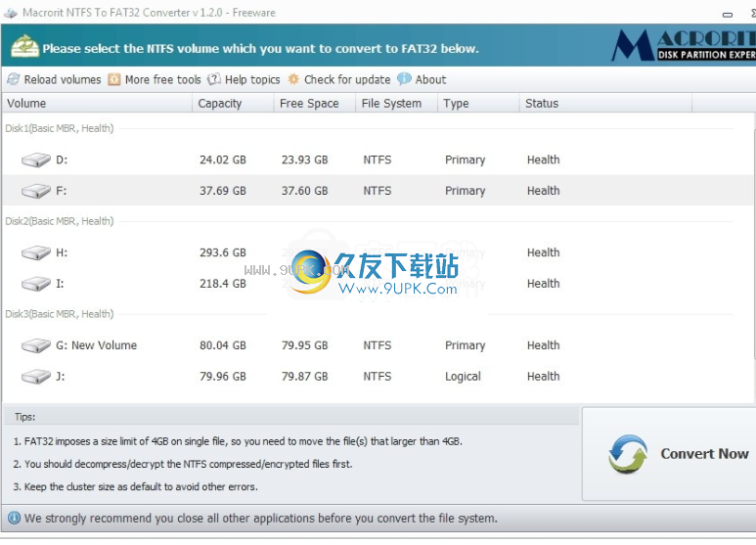Click the info icon in status bar
The width and height of the screenshot is (756, 545).
15,518
